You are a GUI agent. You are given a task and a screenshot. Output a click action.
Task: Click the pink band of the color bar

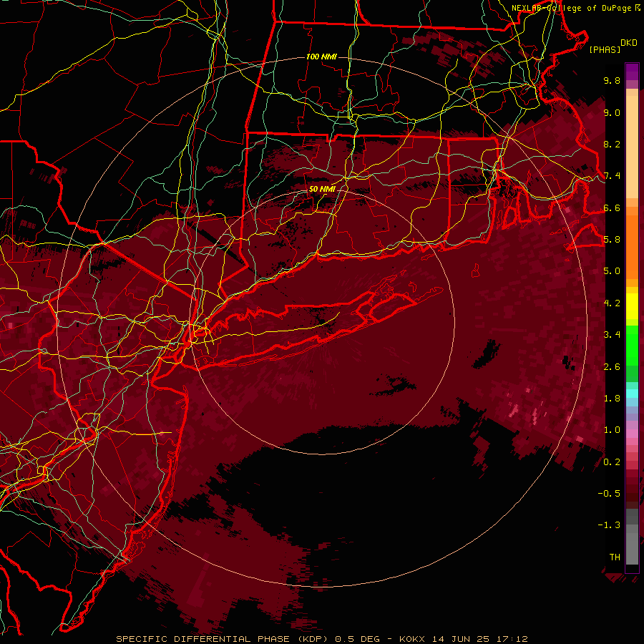coord(632,434)
